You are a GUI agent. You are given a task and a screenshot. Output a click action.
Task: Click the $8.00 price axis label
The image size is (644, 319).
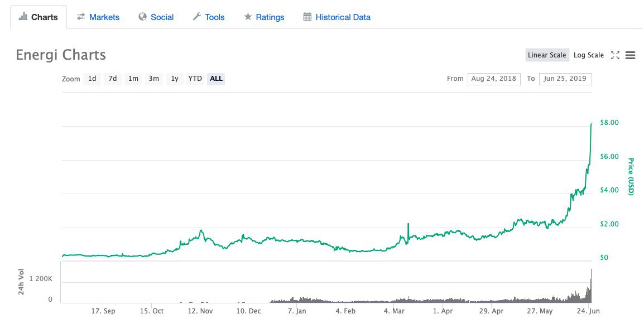(x=609, y=122)
